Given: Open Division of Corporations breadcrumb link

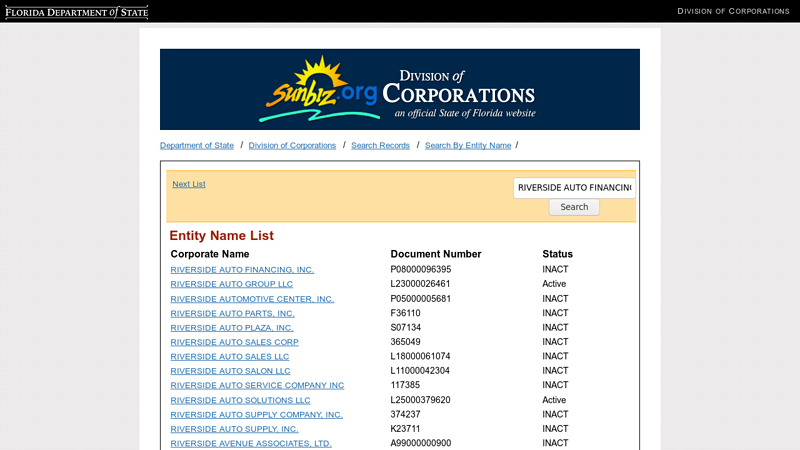Looking at the screenshot, I should point(292,145).
